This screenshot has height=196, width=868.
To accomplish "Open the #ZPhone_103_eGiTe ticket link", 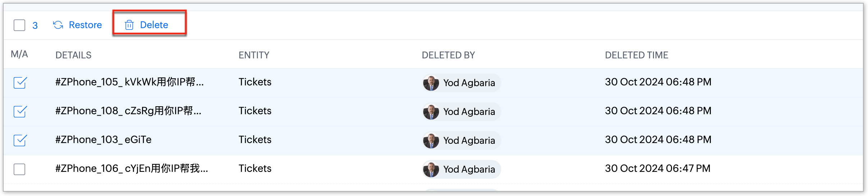I will point(103,140).
